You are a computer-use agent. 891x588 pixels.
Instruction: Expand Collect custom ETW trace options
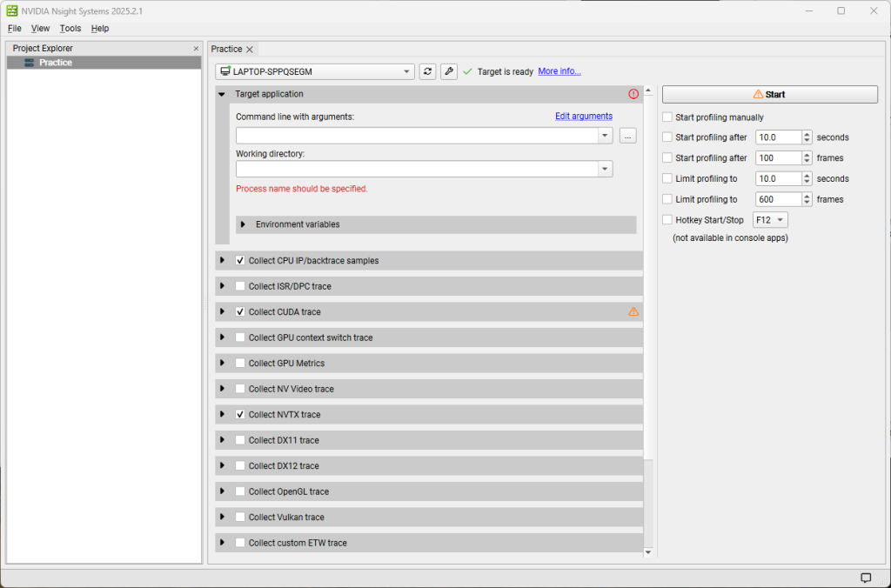pos(222,543)
